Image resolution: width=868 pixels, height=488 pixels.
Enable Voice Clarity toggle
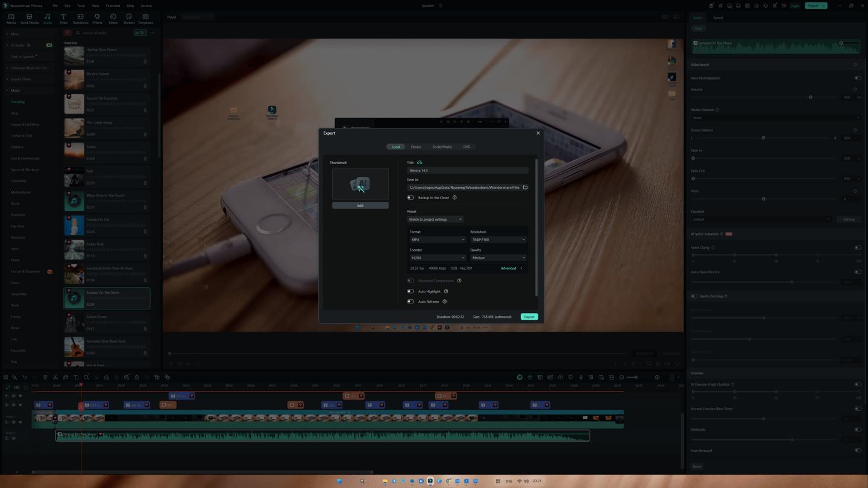pos(858,248)
